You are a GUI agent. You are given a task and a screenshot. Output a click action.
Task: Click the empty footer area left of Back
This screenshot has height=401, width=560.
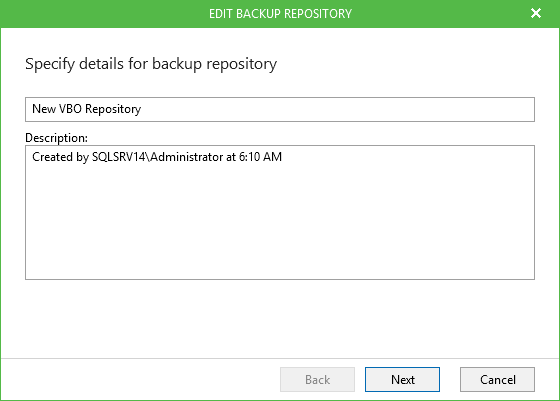pos(139,379)
